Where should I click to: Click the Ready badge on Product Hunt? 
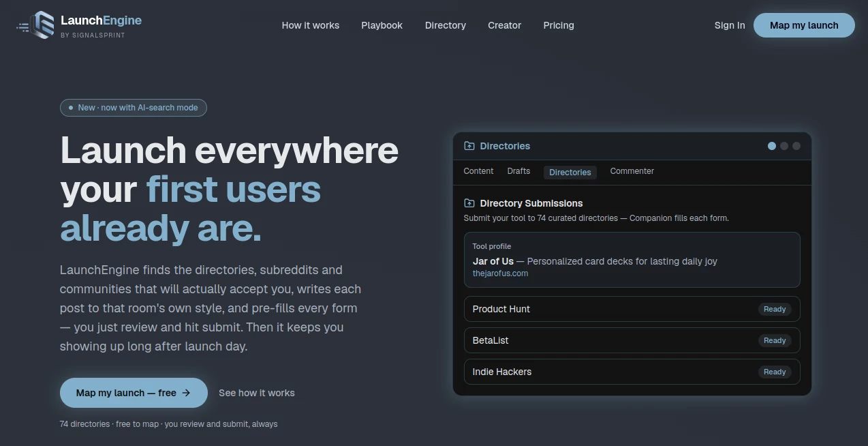click(775, 309)
